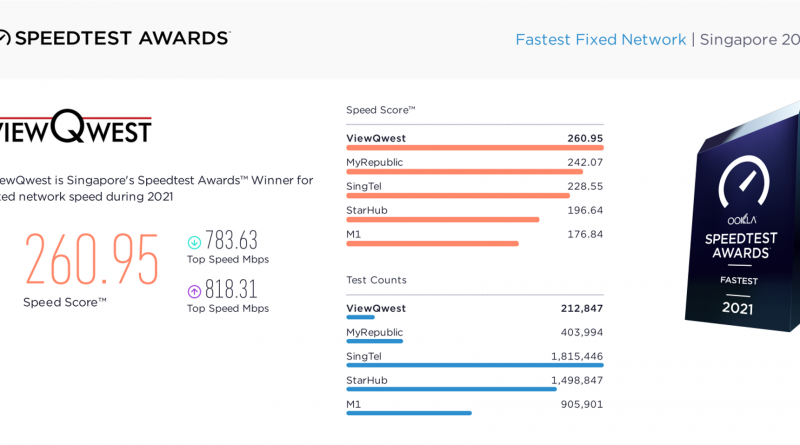Click the 818.31 upload top speed value
Viewport: 800px width, 445px height.
231,289
